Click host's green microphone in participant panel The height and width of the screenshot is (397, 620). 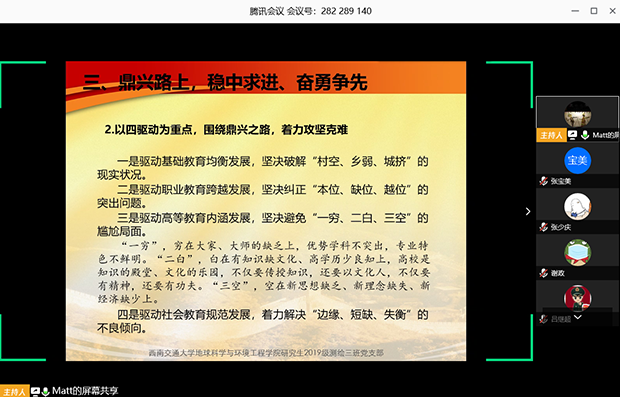click(585, 135)
